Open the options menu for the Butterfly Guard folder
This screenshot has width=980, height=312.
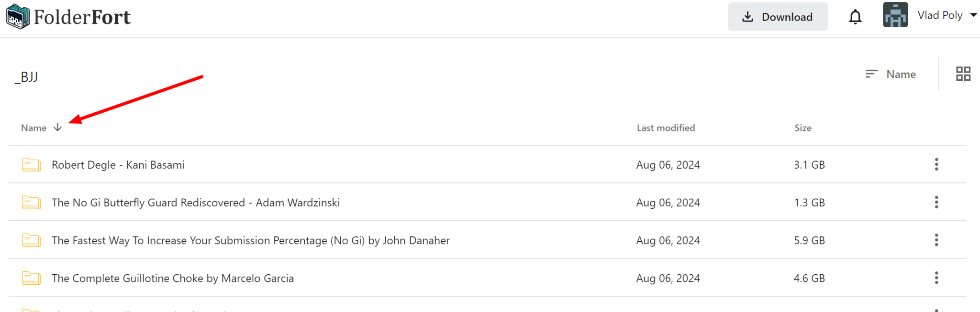click(x=936, y=202)
